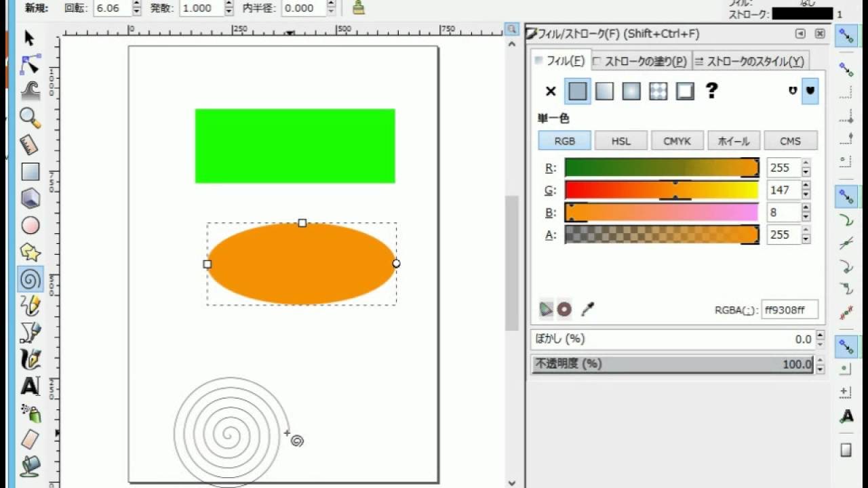Select the Spiral tool
The width and height of the screenshot is (868, 488).
click(31, 279)
